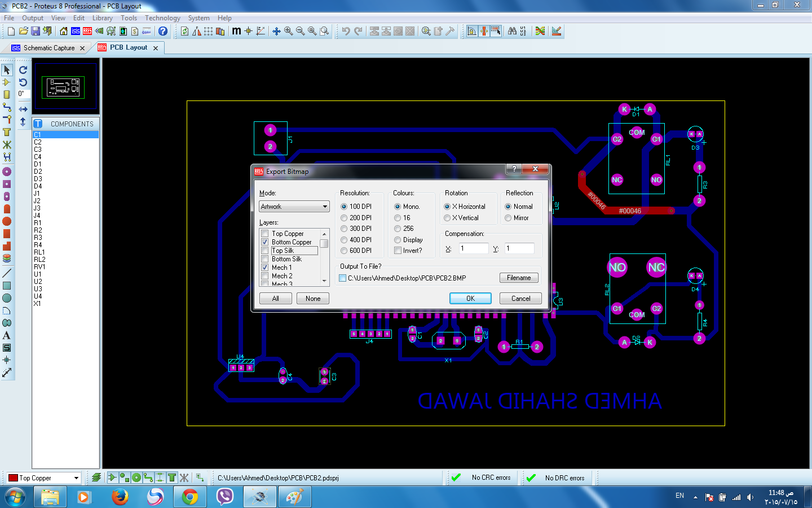Select the 2D Graphics Line tool
This screenshot has width=812, height=508.
[7, 273]
